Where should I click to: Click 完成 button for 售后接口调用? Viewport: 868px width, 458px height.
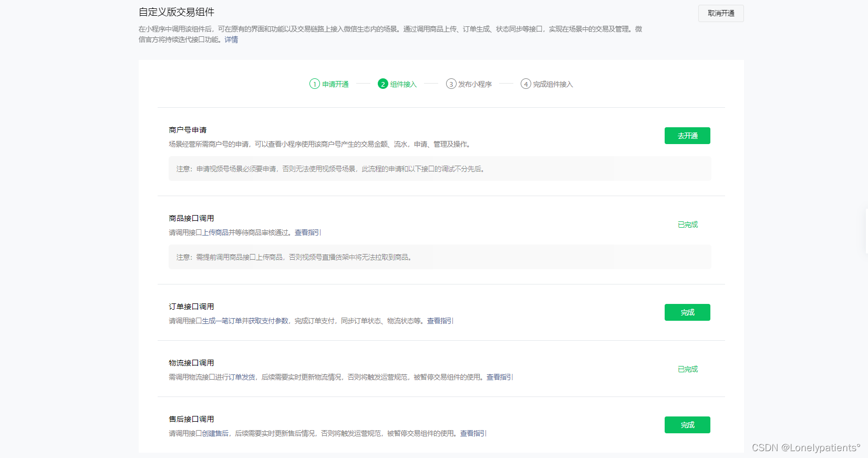(687, 425)
